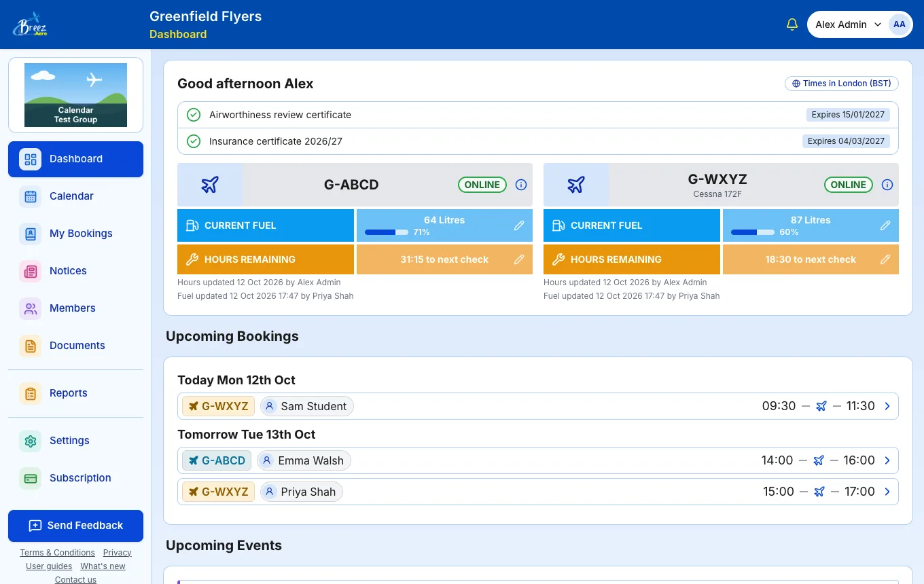Click the info icon beside G-WXYZ Cessna 172F
924x584 pixels.
point(887,185)
